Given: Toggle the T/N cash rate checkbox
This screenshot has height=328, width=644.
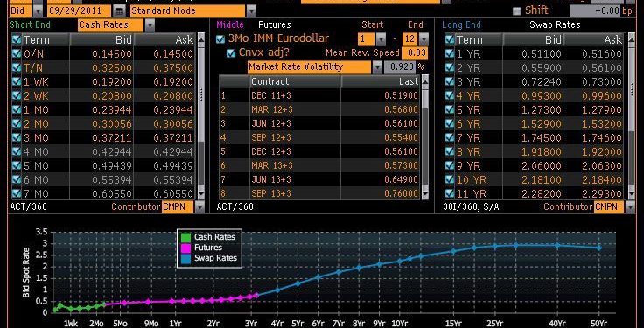Looking at the screenshot, I should [x=17, y=67].
